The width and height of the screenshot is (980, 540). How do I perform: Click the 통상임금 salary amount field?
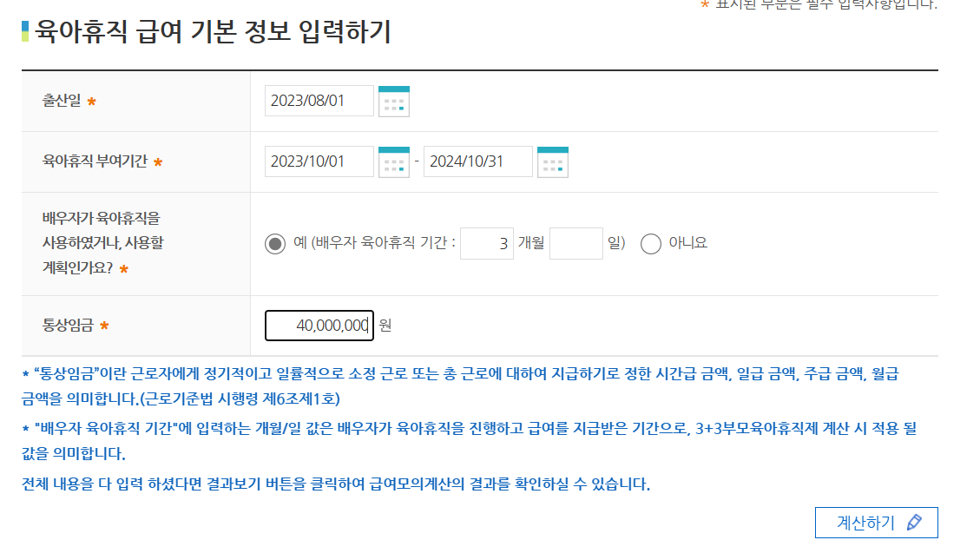pos(319,324)
